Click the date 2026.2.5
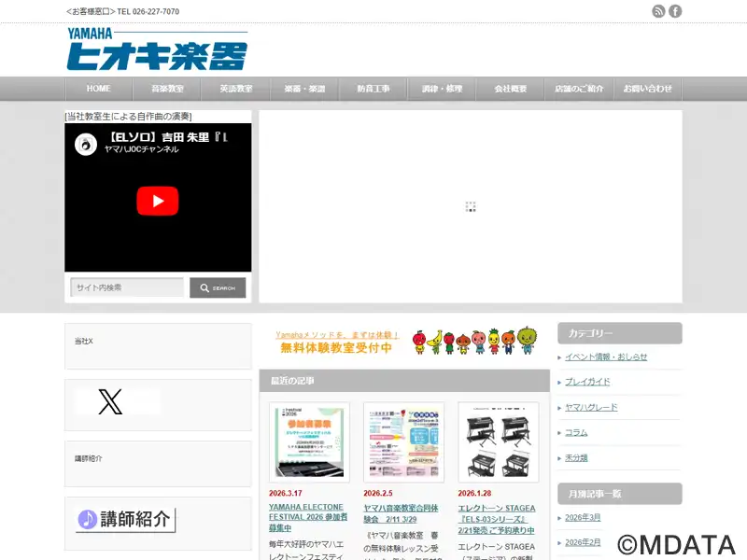 coord(378,494)
